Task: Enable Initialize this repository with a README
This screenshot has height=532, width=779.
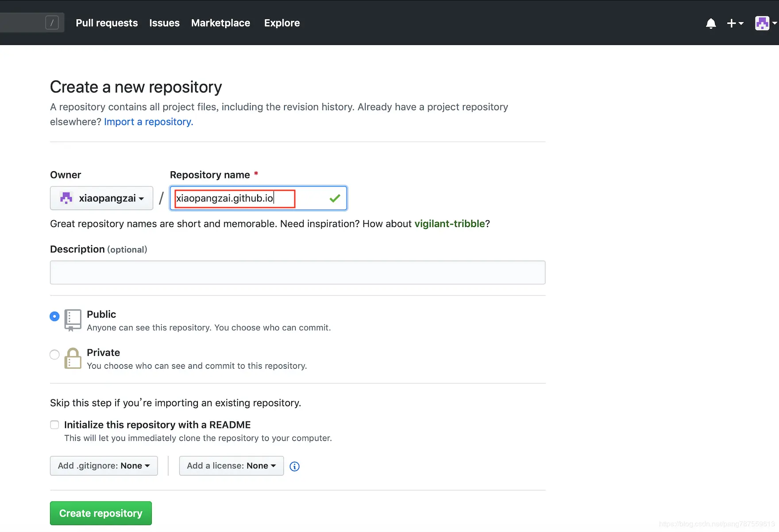Action: 54,425
